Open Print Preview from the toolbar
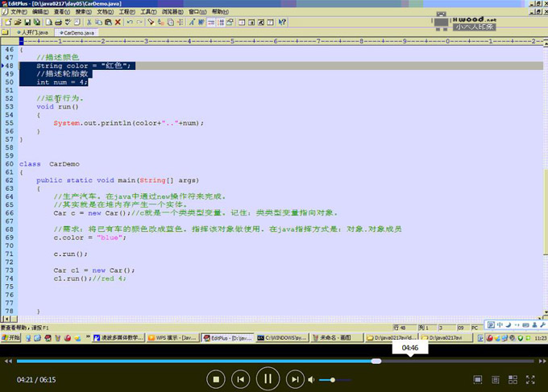This screenshot has height=392, width=548. pyautogui.click(x=49, y=23)
